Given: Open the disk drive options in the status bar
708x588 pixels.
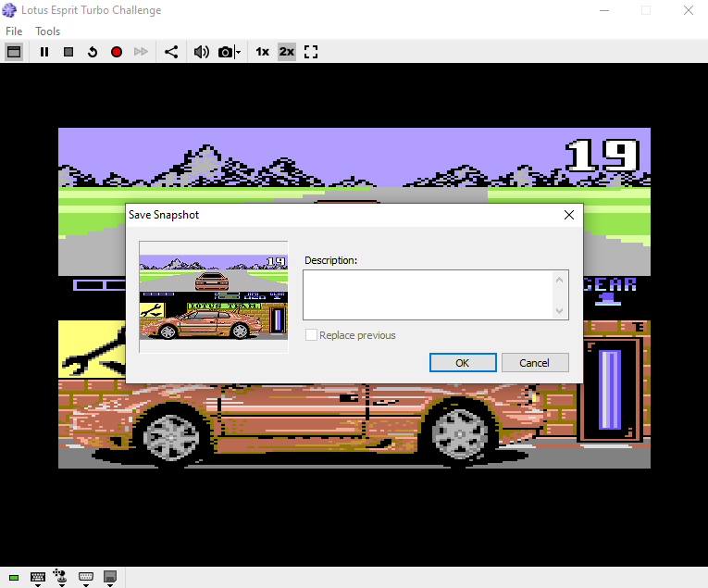Looking at the screenshot, I should tap(110, 578).
